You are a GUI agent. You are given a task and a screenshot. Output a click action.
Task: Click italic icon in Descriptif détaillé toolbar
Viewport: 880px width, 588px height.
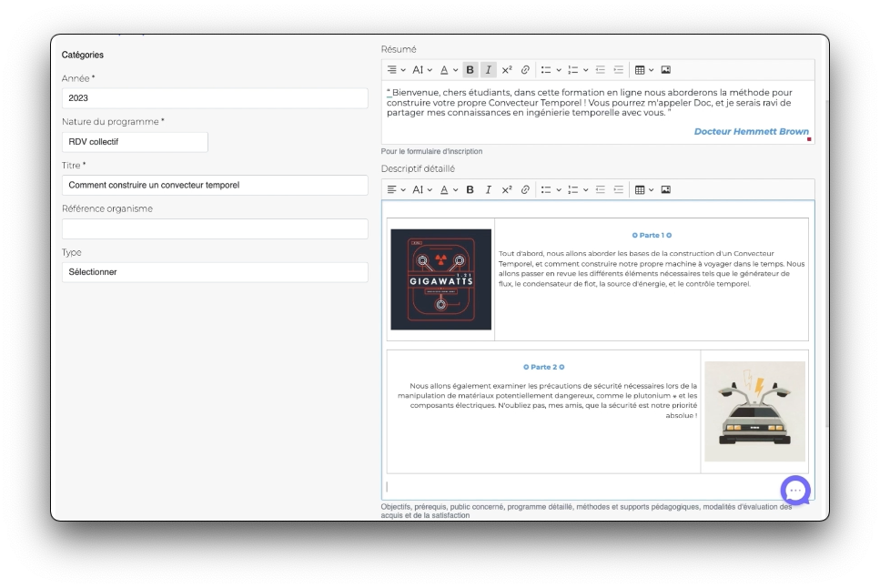(489, 190)
